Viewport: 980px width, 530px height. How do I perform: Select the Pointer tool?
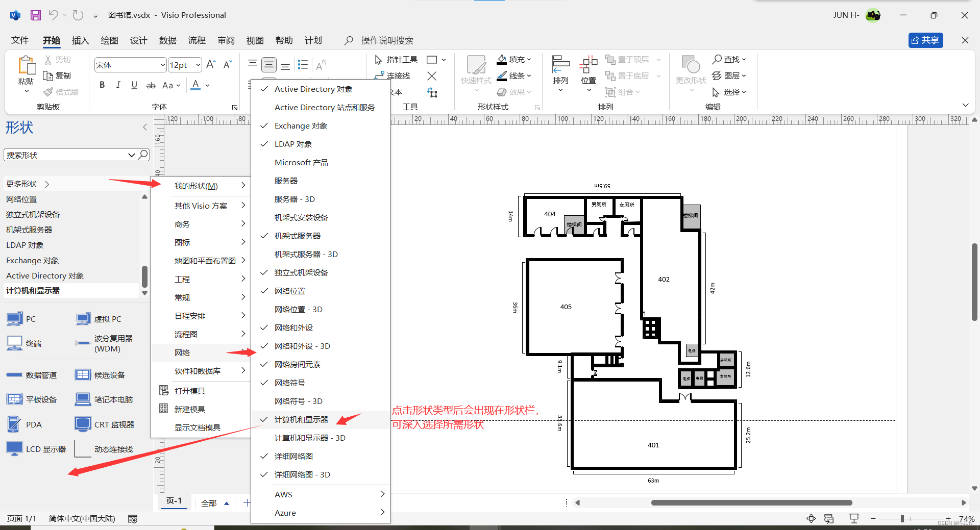(396, 60)
